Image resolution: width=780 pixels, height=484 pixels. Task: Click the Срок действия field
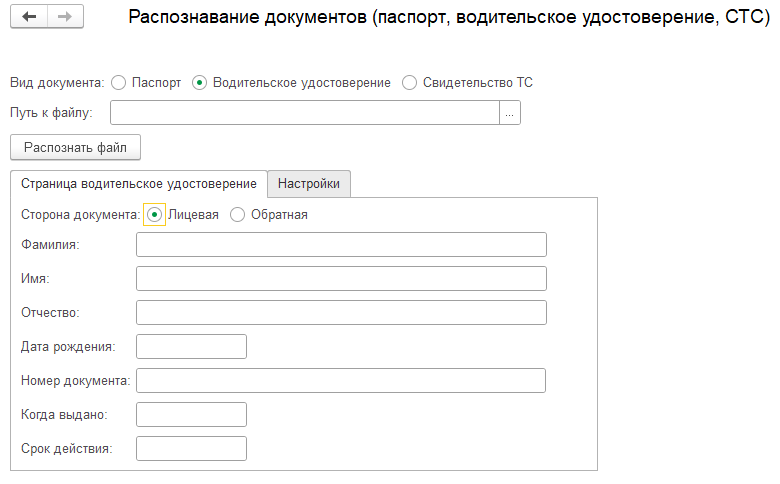point(191,449)
